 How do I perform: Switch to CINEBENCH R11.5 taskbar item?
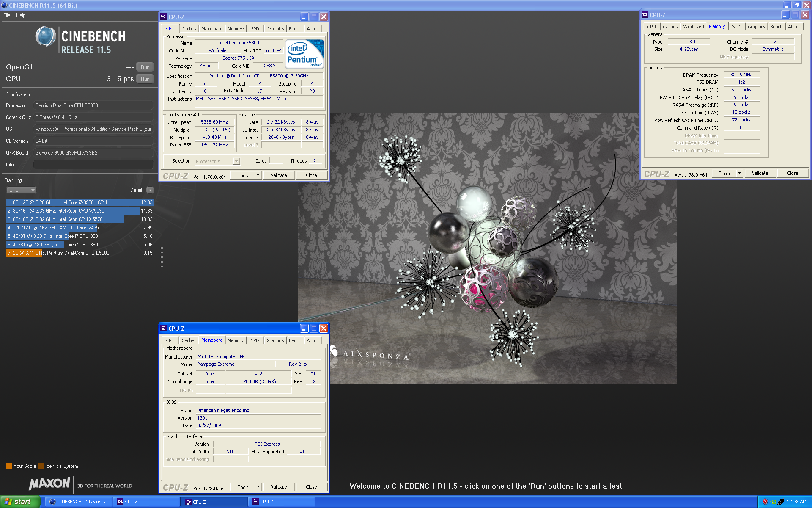(x=78, y=502)
